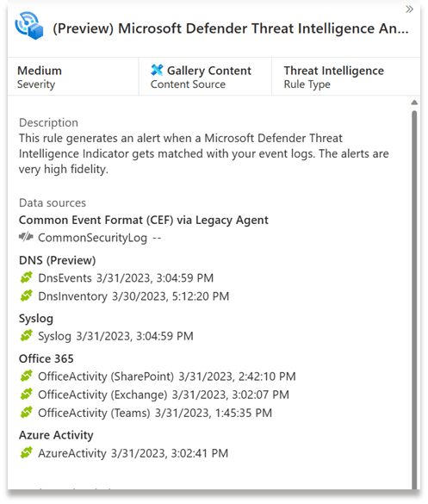Click Syslog 3/31/2023, 3:04:59 PM entry

[x=115, y=336]
